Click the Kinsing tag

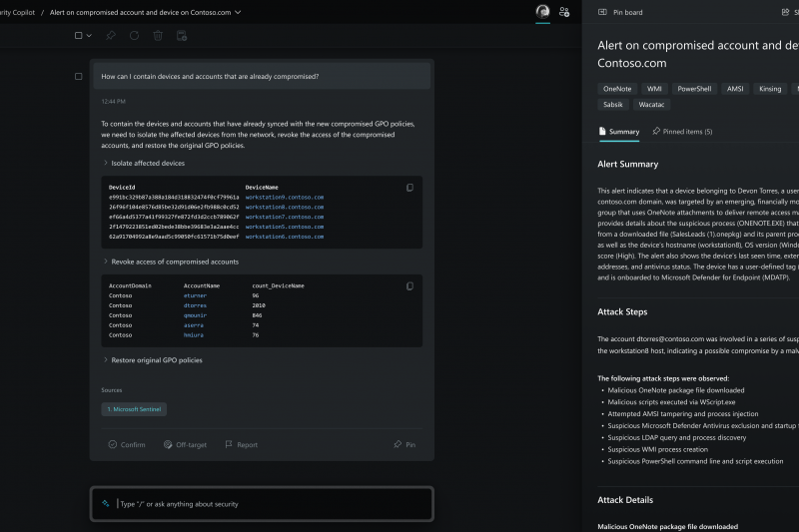tap(770, 89)
